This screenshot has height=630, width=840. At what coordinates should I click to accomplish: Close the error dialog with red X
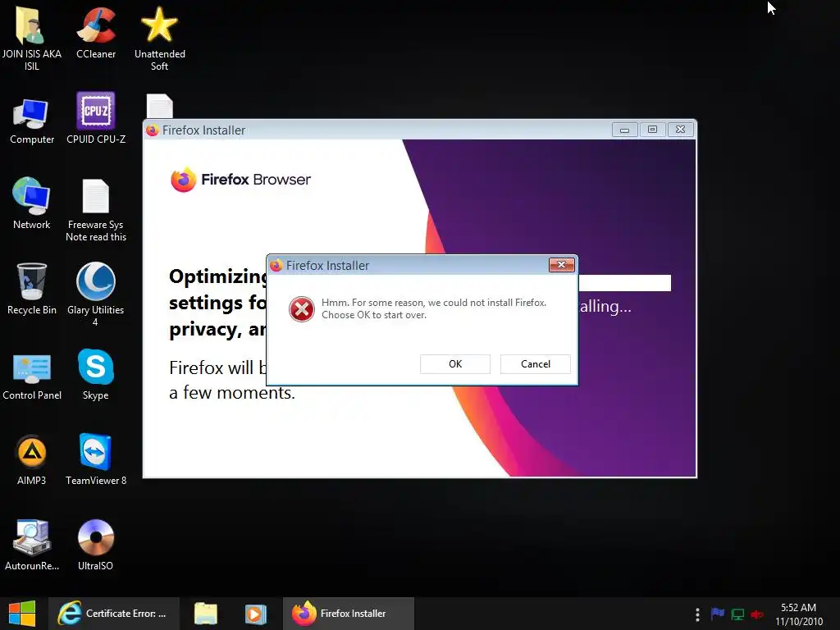click(x=561, y=265)
